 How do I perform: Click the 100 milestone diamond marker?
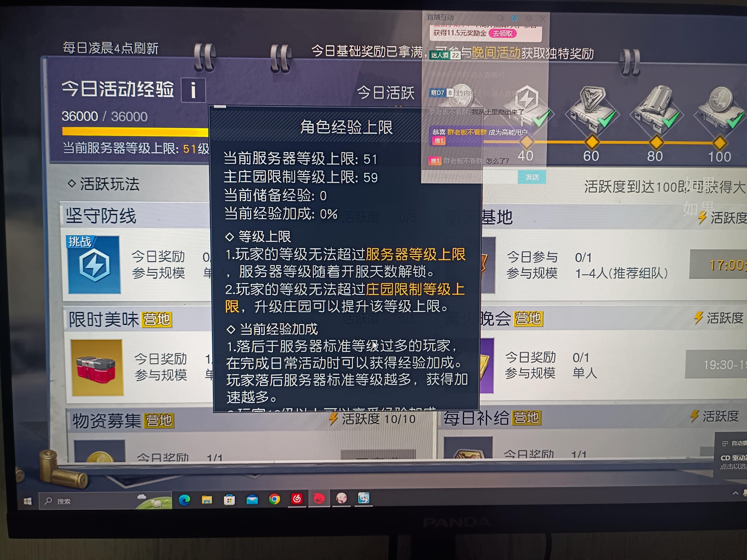720,143
